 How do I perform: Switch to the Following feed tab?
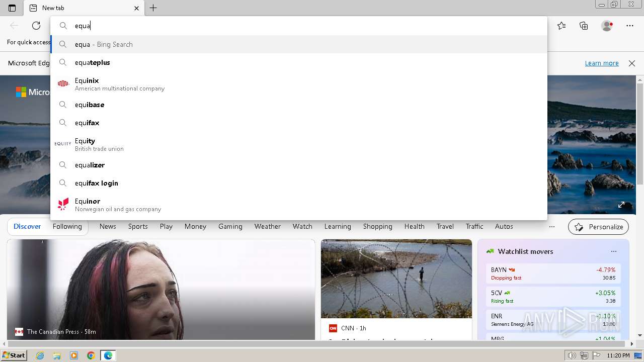click(x=67, y=227)
